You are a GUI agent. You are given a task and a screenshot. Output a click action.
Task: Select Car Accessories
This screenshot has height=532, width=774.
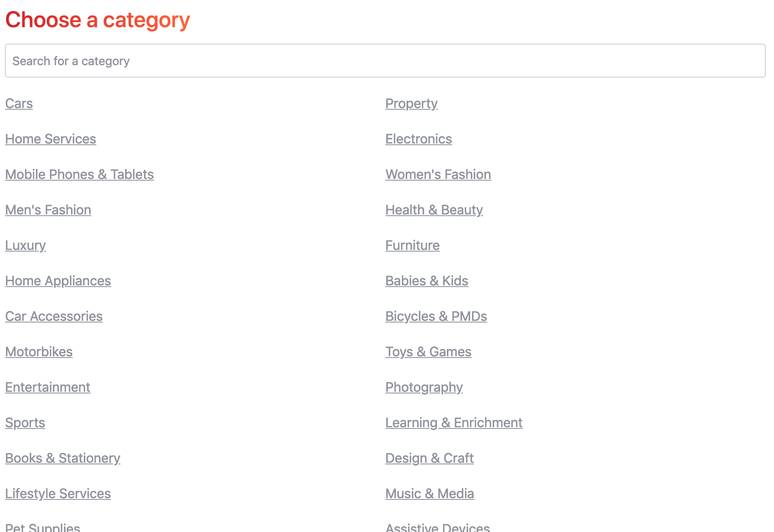pyautogui.click(x=54, y=317)
